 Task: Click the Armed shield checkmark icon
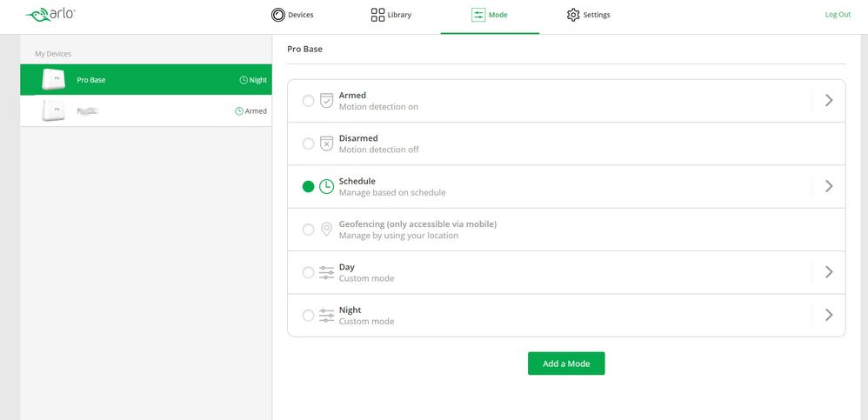pyautogui.click(x=327, y=101)
